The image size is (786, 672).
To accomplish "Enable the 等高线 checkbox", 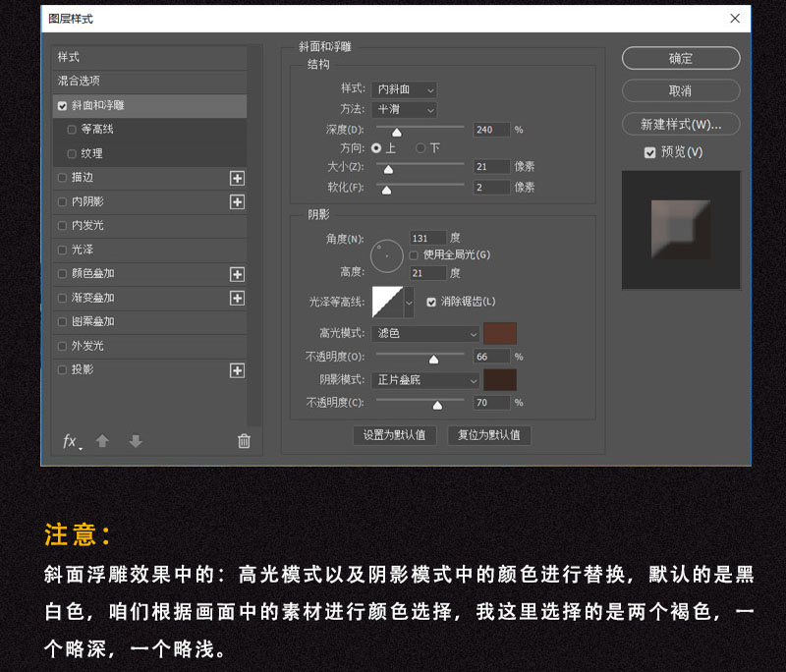I will [72, 130].
